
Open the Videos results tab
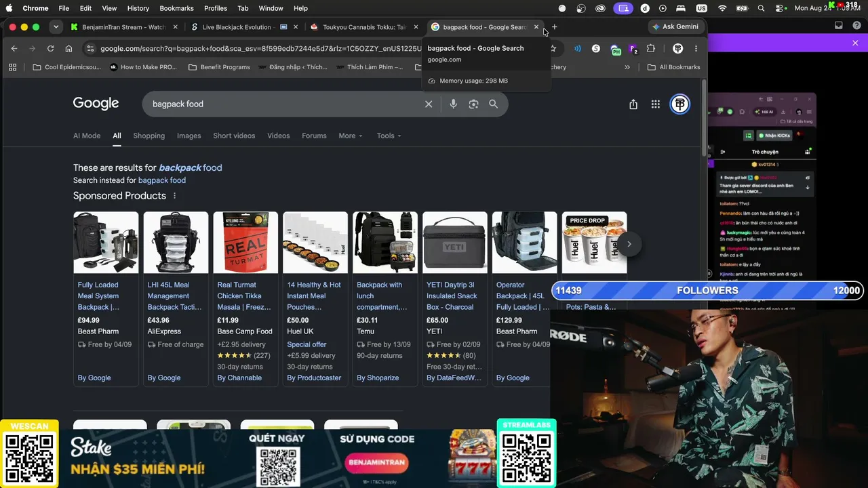click(x=279, y=136)
